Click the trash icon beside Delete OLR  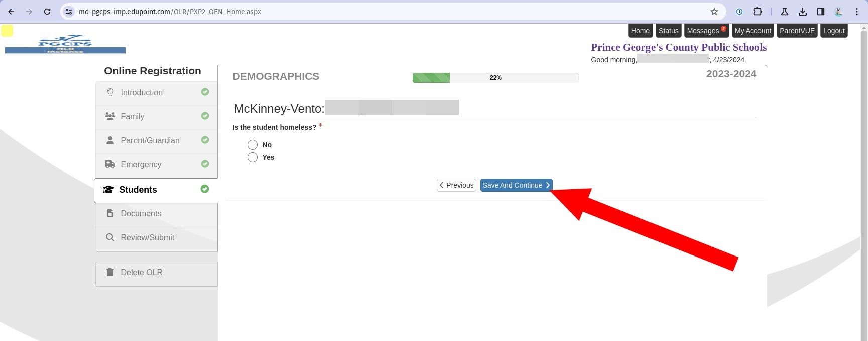tap(110, 272)
